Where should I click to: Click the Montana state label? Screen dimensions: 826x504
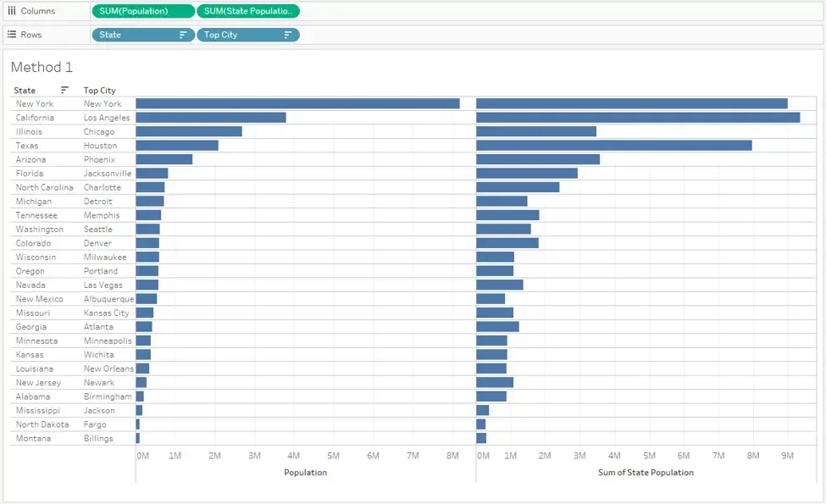[33, 438]
